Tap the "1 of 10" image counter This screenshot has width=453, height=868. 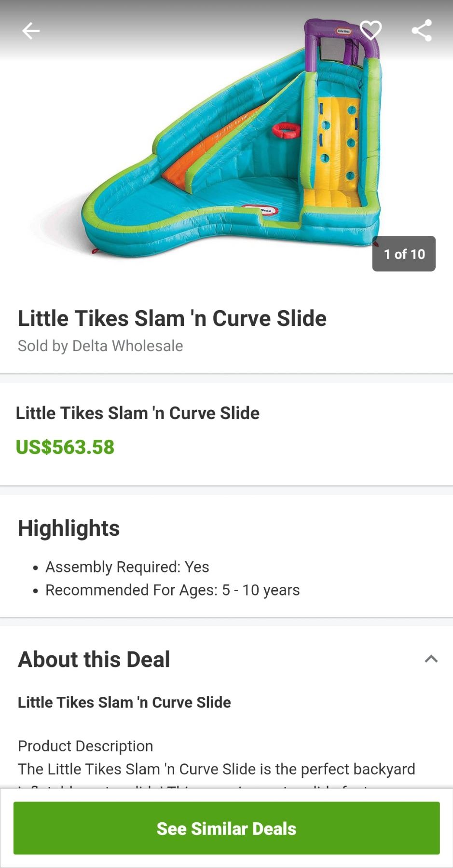click(404, 254)
